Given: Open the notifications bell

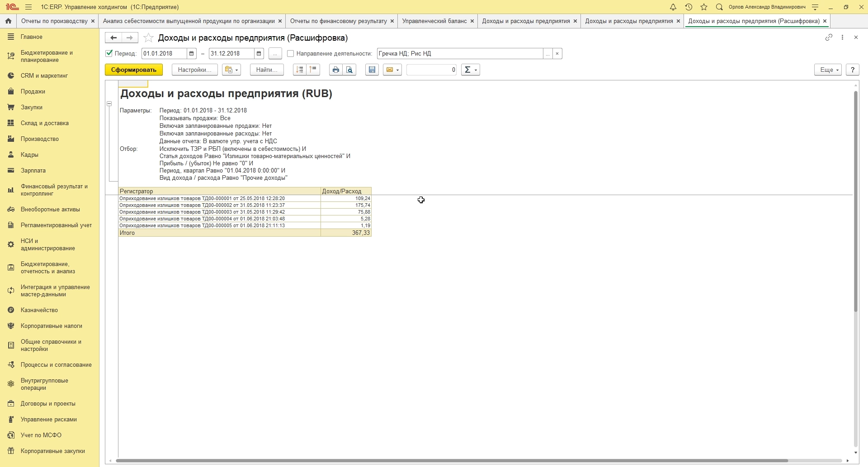Looking at the screenshot, I should click(x=673, y=7).
